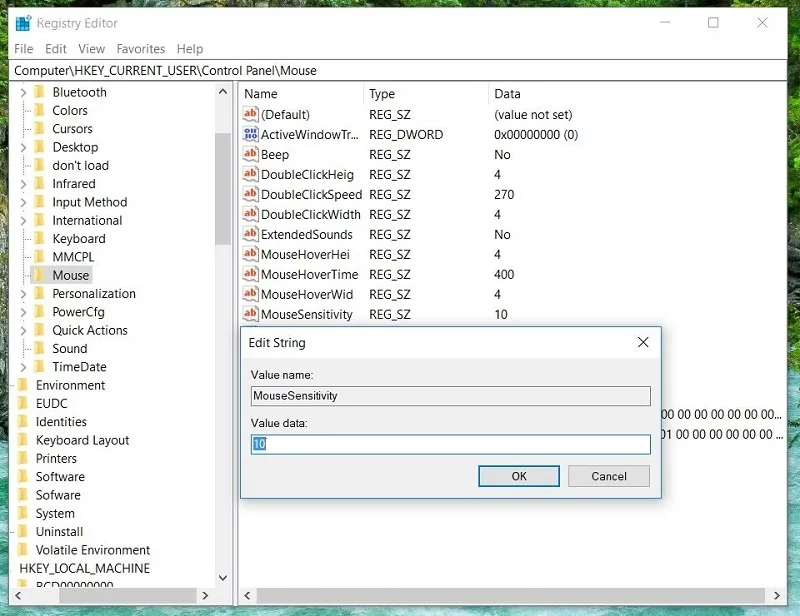
Task: Click the string icon next to DoubleClickSpeed
Action: (251, 194)
